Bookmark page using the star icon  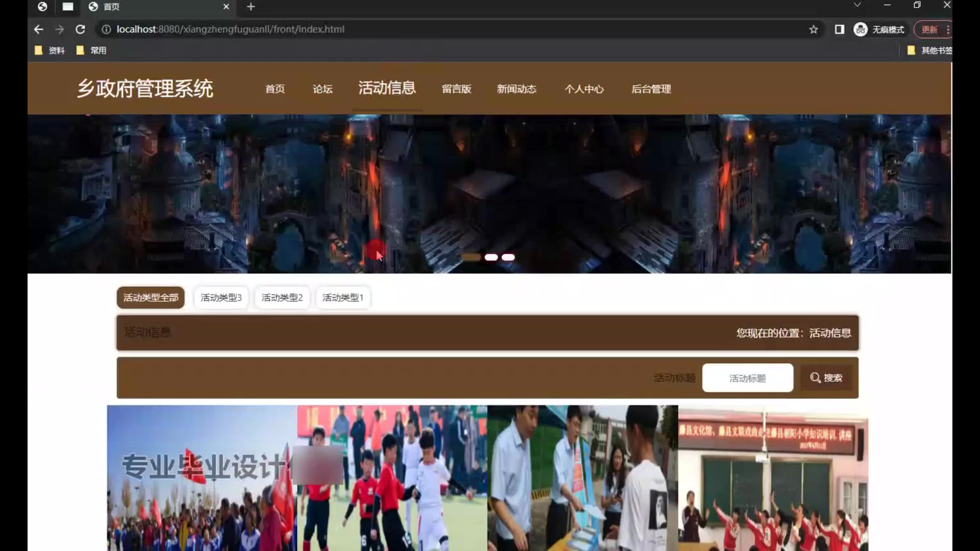pos(813,30)
